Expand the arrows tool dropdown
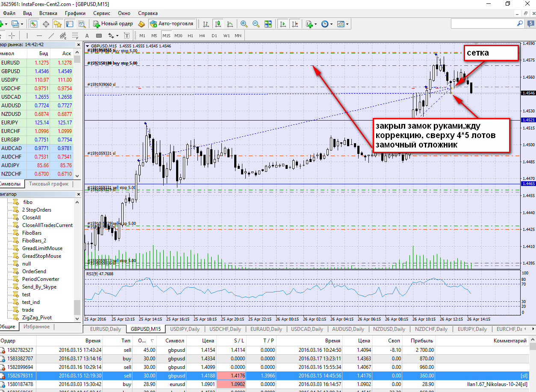Screen dimensions: 536x392 [117, 36]
